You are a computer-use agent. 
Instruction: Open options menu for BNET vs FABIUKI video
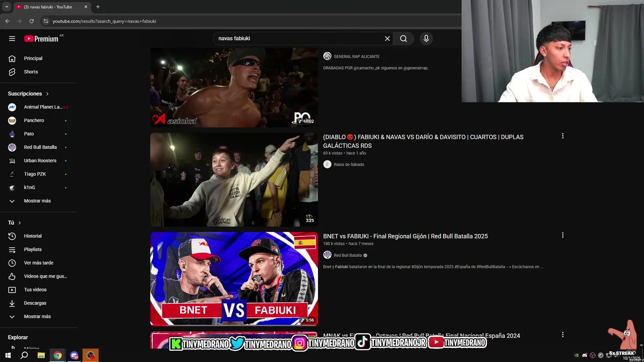pyautogui.click(x=562, y=235)
